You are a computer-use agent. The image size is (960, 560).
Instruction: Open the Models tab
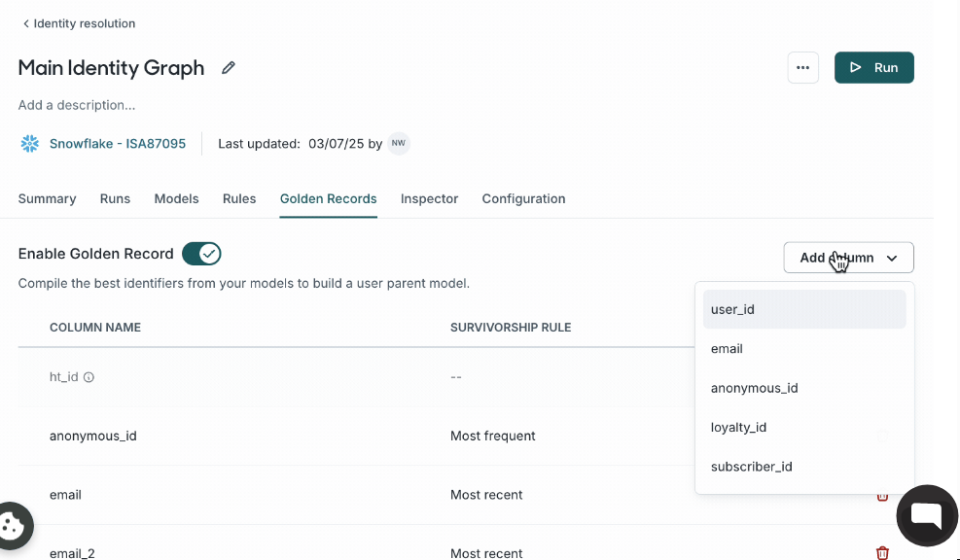(x=176, y=199)
